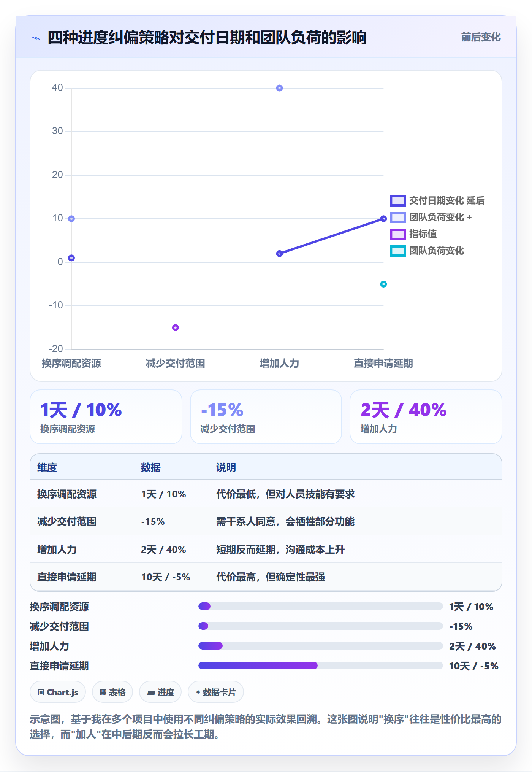The height and width of the screenshot is (772, 532).
Task: Click the purple point at -15
Action: [x=175, y=327]
